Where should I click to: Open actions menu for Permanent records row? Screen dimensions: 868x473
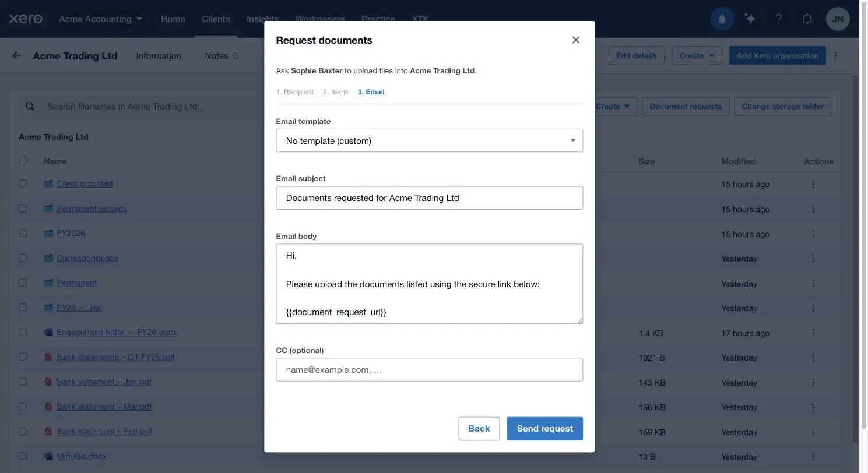pyautogui.click(x=813, y=209)
